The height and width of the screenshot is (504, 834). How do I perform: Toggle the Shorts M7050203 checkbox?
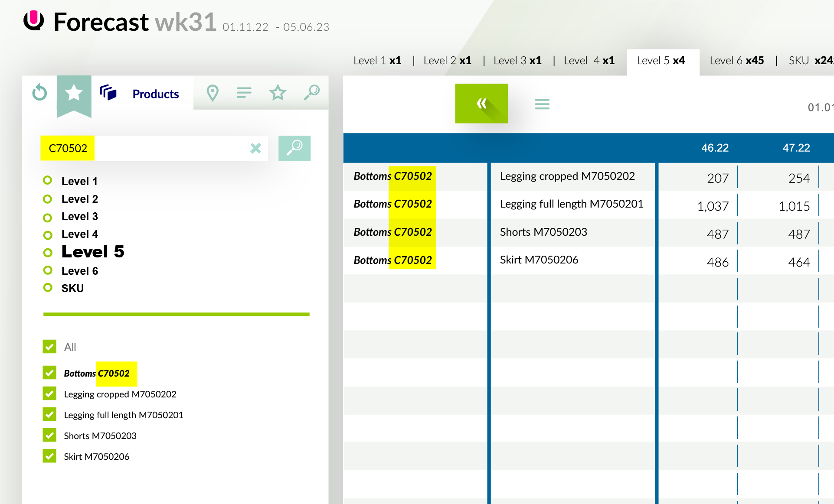49,435
